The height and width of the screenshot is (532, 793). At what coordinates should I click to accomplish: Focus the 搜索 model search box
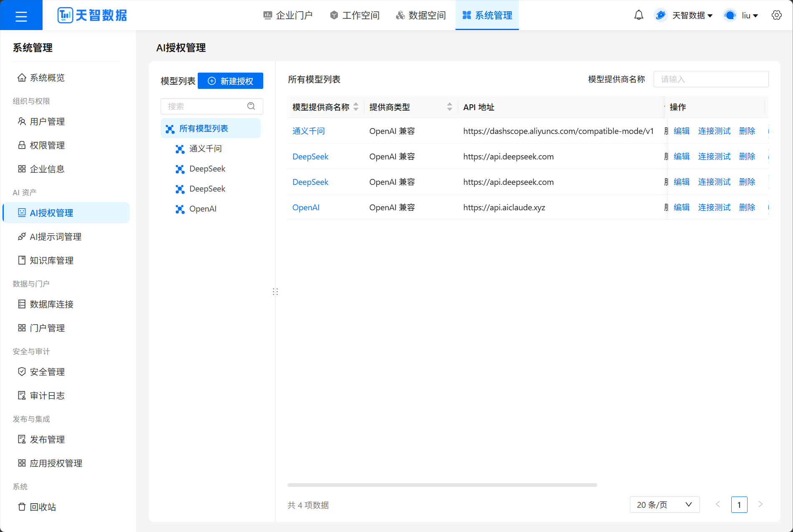211,106
